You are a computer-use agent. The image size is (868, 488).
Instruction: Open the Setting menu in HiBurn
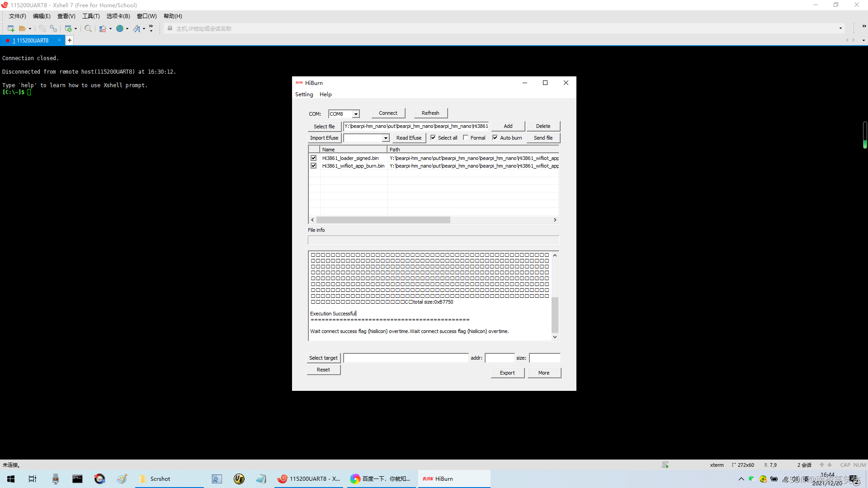point(304,94)
